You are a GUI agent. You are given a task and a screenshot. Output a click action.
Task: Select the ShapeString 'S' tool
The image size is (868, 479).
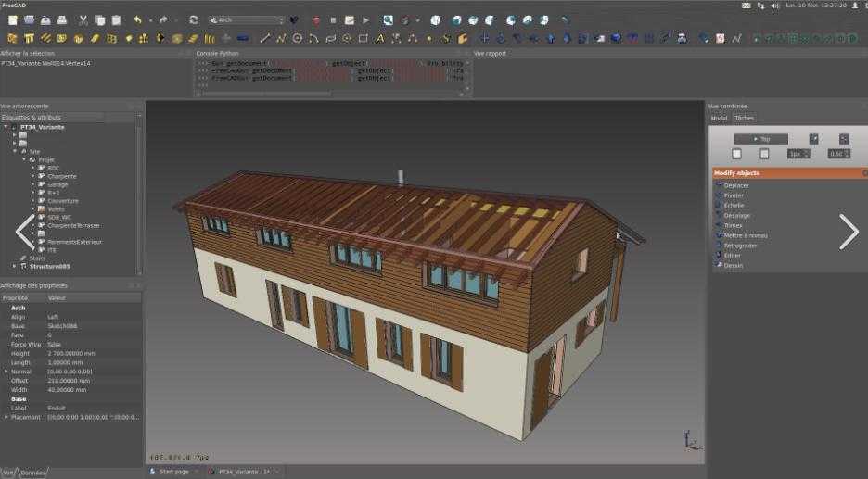[x=446, y=38]
